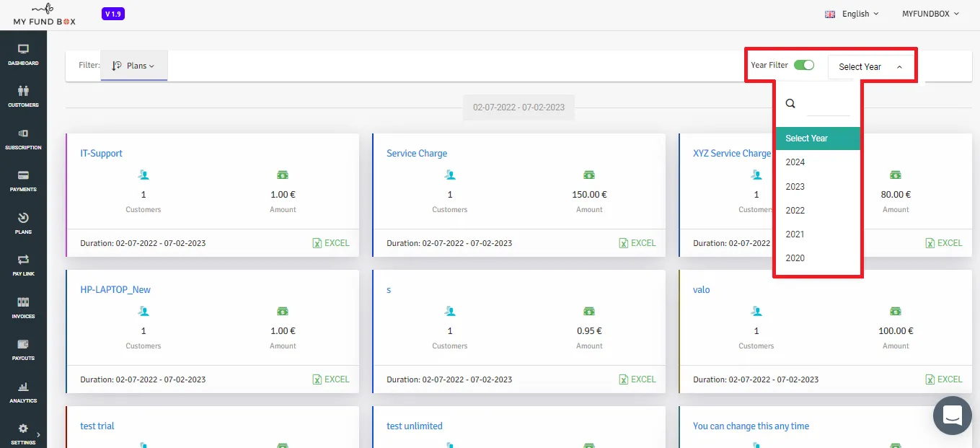Choose 2022 from the year list
This screenshot has width=980, height=448.
click(x=818, y=211)
